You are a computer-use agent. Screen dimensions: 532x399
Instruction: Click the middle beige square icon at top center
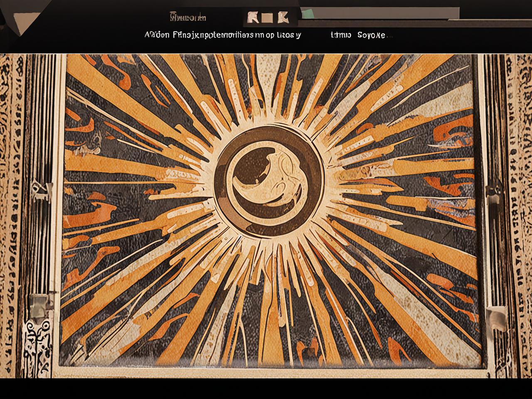pos(267,17)
